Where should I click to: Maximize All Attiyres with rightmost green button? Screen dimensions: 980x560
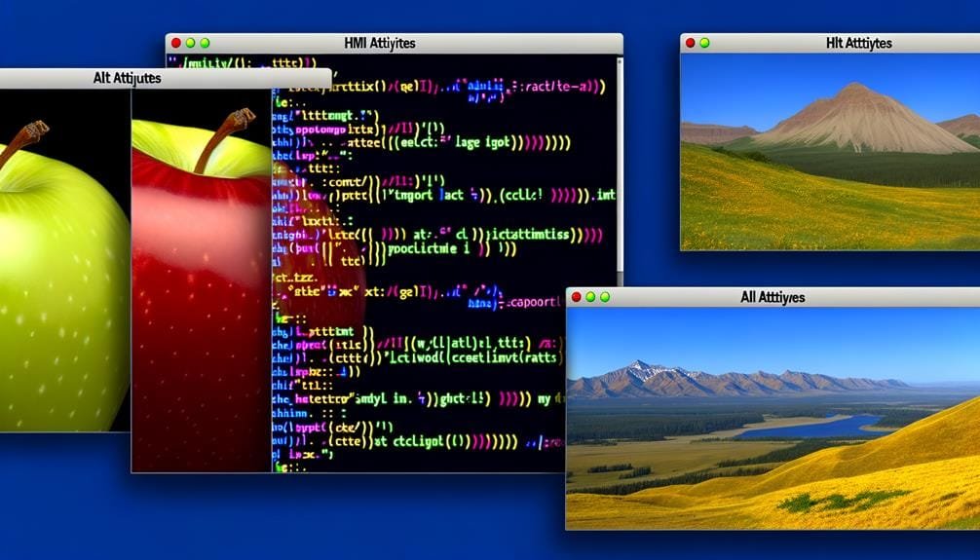tap(604, 296)
